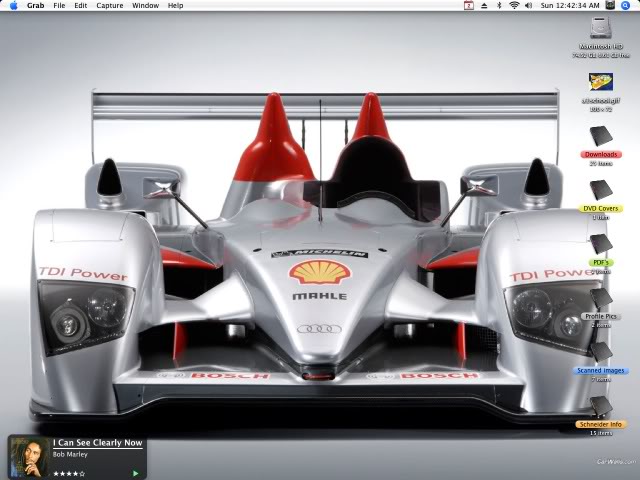Click the green PDF's label
The height and width of the screenshot is (480, 640).
(x=601, y=262)
